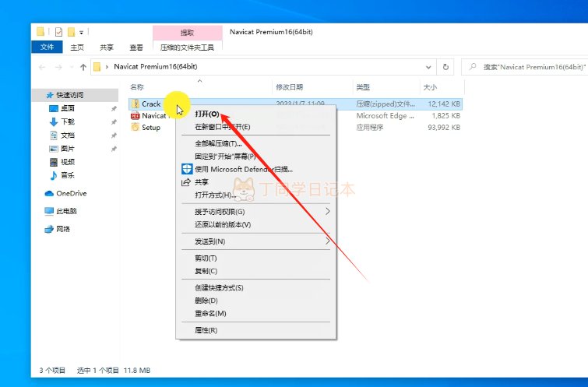This screenshot has height=387, width=588.
Task: Open 下载 in navigation pane
Action: [68, 121]
